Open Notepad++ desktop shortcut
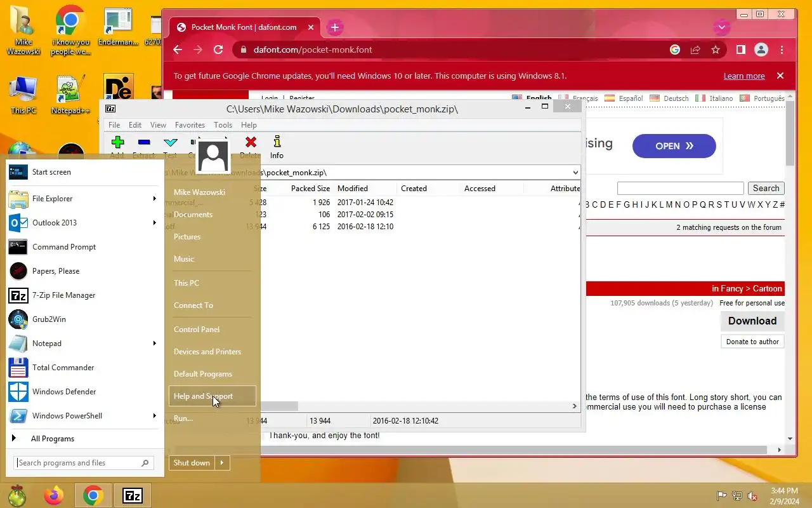The height and width of the screenshot is (508, 812). pos(70,95)
